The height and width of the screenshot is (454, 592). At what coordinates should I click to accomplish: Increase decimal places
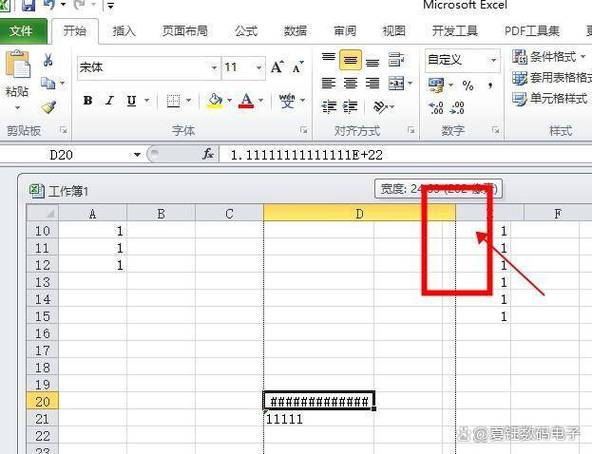pos(436,108)
